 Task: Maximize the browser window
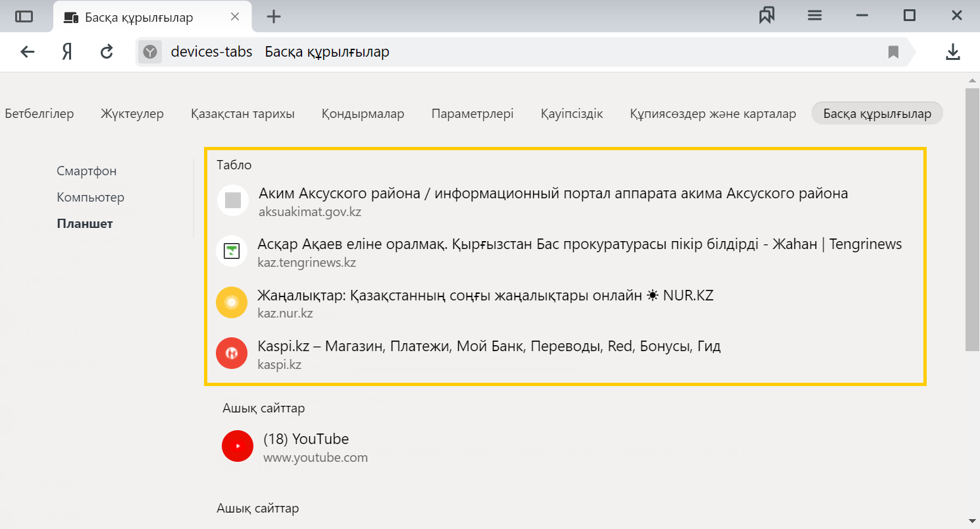909,16
